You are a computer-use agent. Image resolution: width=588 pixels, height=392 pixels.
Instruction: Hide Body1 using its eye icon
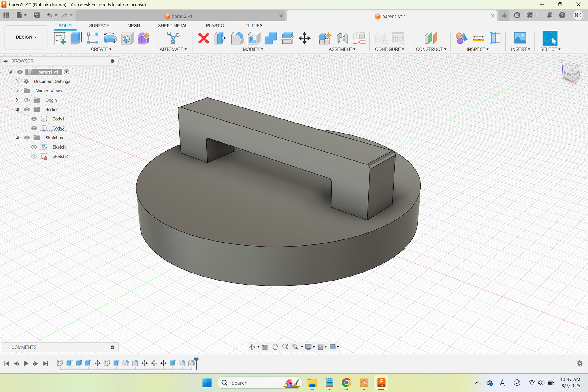(x=34, y=119)
